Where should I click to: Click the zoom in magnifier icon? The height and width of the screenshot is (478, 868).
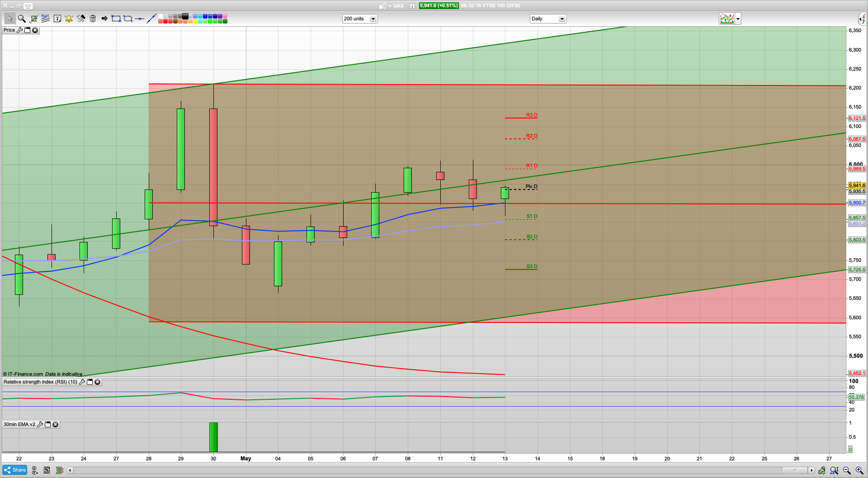tap(859, 470)
